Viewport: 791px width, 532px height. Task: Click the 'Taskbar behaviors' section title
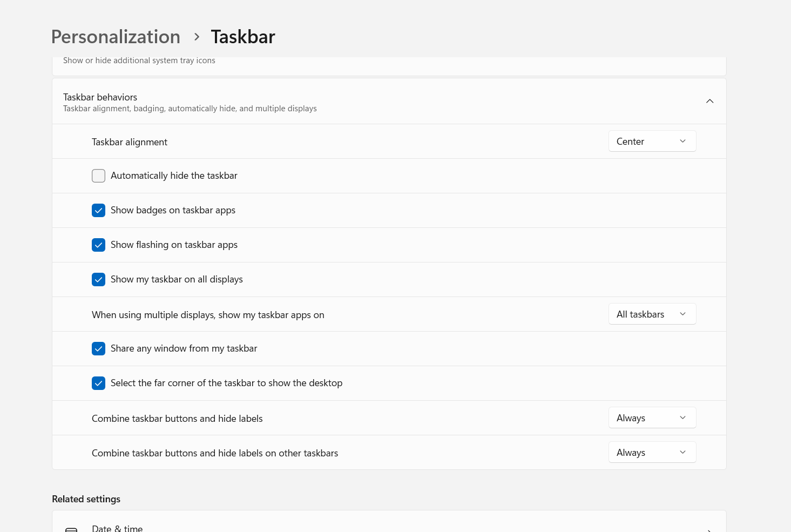[100, 97]
